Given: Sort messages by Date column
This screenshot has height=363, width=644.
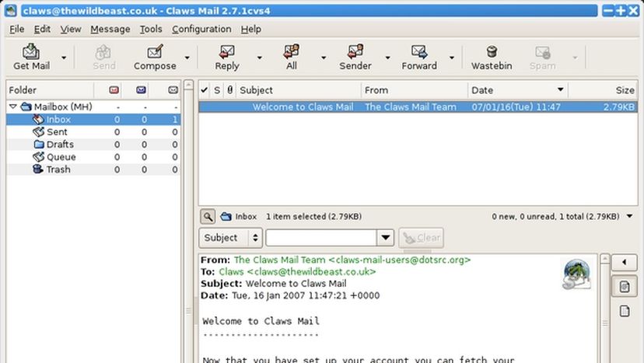Looking at the screenshot, I should click(517, 90).
